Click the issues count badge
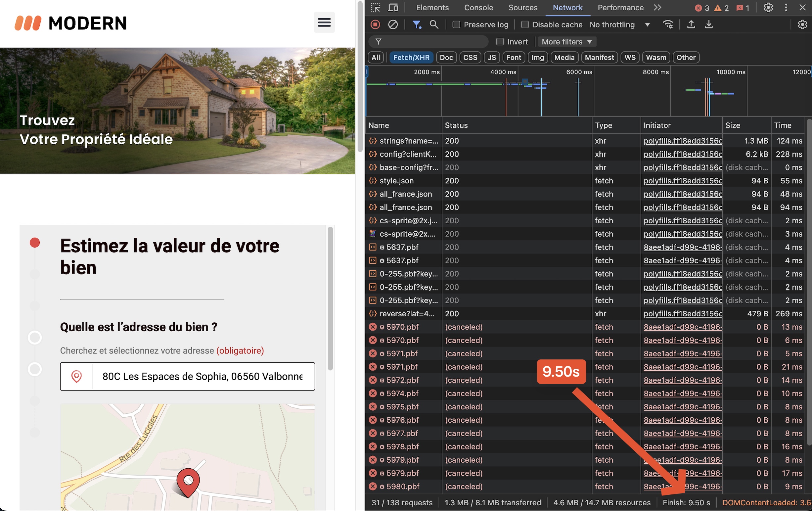 [x=743, y=8]
